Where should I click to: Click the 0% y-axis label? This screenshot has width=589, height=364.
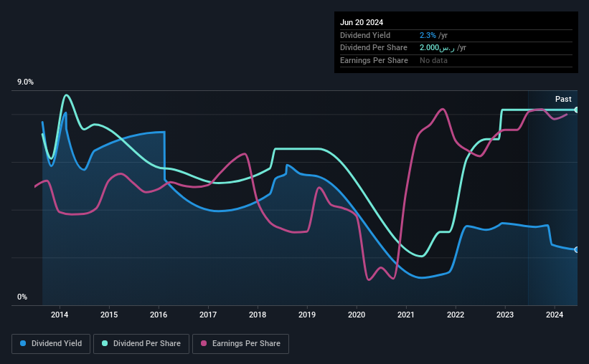point(22,297)
